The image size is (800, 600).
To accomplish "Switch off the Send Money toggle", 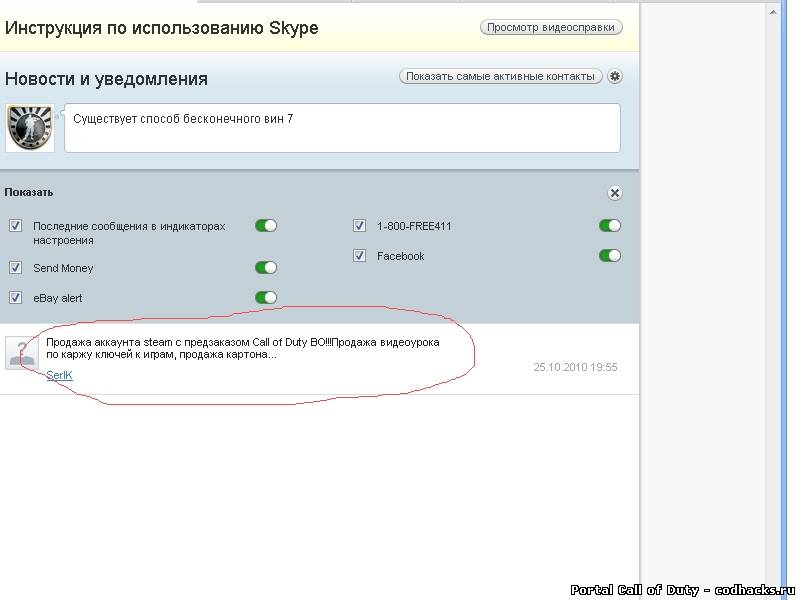I will (x=266, y=267).
